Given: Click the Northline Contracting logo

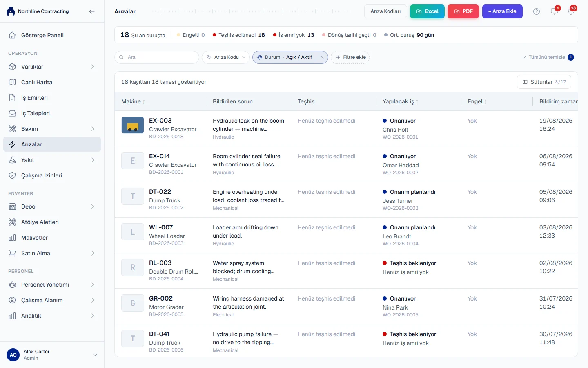Looking at the screenshot, I should click(x=11, y=11).
